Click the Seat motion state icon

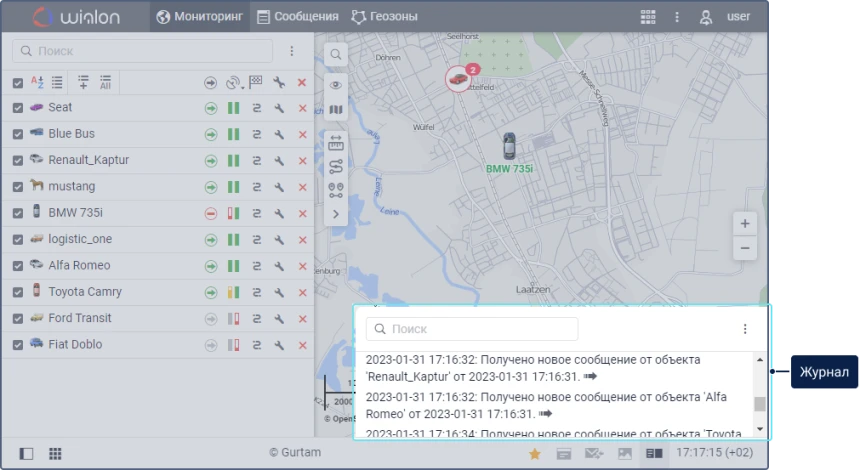coord(211,108)
